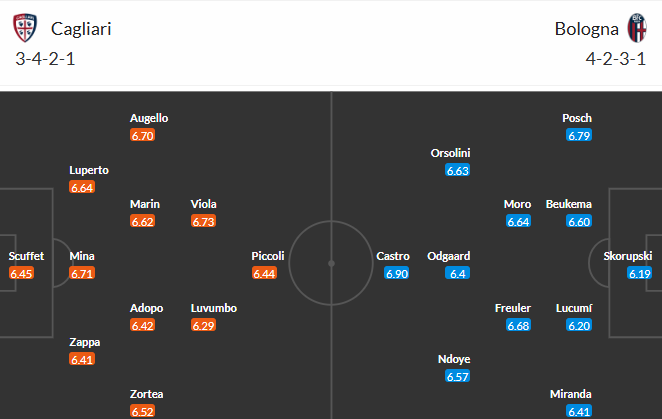Open the Cagliari team name link

pos(81,29)
